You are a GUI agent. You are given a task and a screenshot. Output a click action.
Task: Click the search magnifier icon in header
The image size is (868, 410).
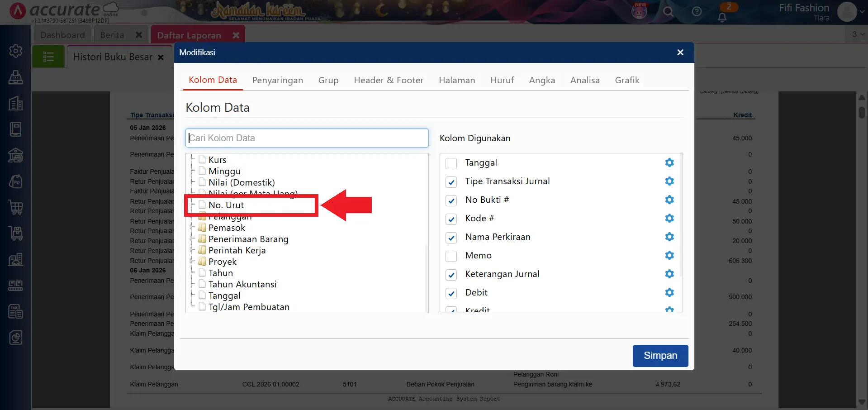pos(668,12)
